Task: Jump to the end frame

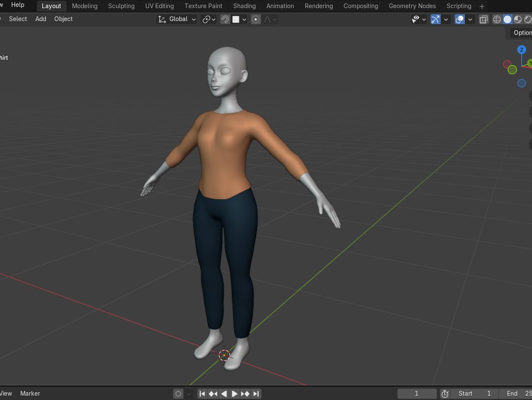Action: 256,393
